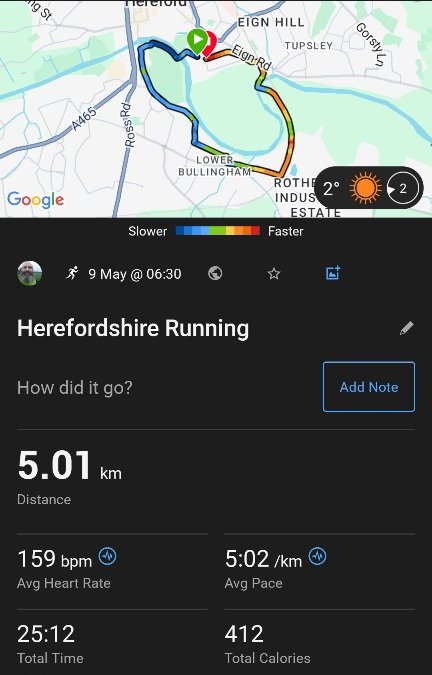This screenshot has width=432, height=675.
Task: Click the Add Note button
Action: coord(369,387)
